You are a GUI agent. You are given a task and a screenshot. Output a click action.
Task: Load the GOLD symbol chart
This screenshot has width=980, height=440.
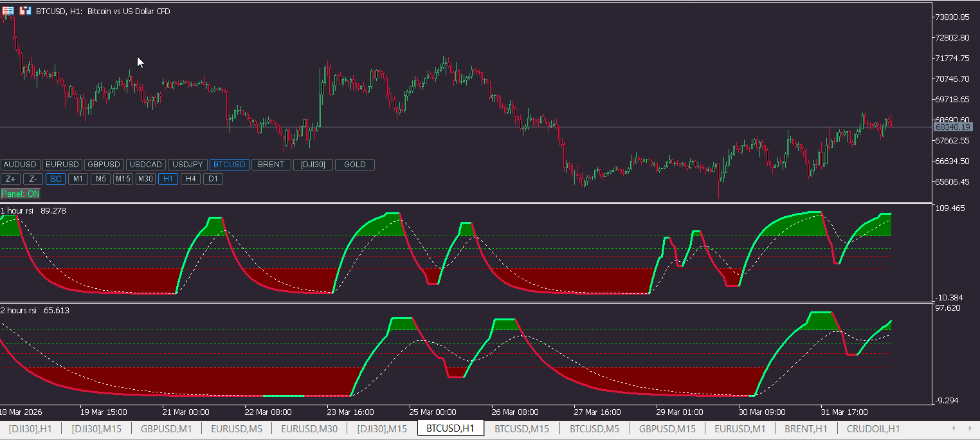click(x=355, y=165)
